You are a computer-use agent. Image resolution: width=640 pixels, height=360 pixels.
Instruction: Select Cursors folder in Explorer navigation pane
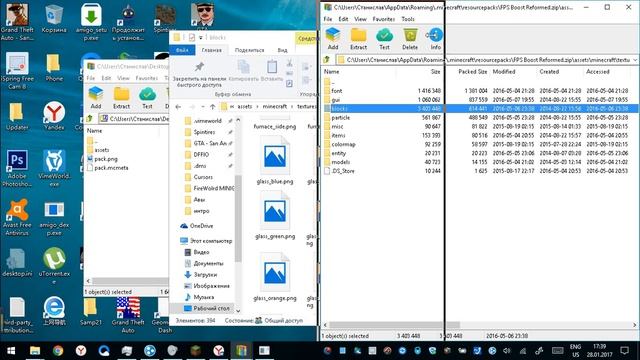point(203,177)
